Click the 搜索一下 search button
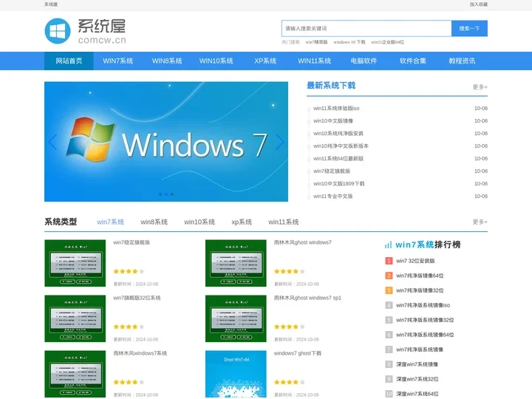Image resolution: width=532 pixels, height=399 pixels. coord(470,29)
